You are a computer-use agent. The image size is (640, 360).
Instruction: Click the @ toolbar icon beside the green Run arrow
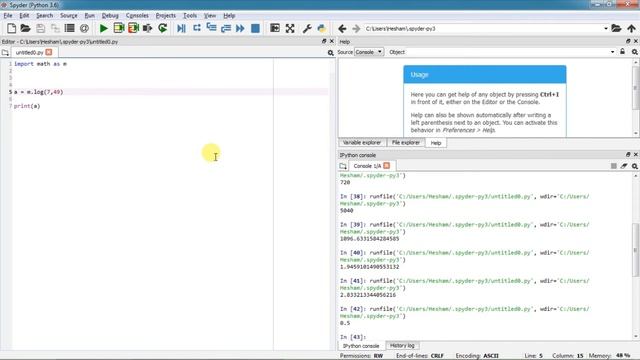(x=84, y=28)
